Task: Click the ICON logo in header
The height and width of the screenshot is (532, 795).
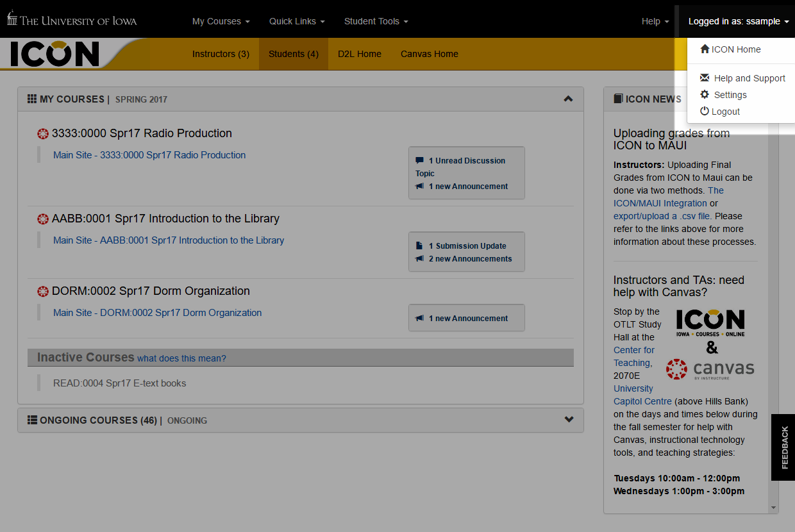Action: coord(55,54)
